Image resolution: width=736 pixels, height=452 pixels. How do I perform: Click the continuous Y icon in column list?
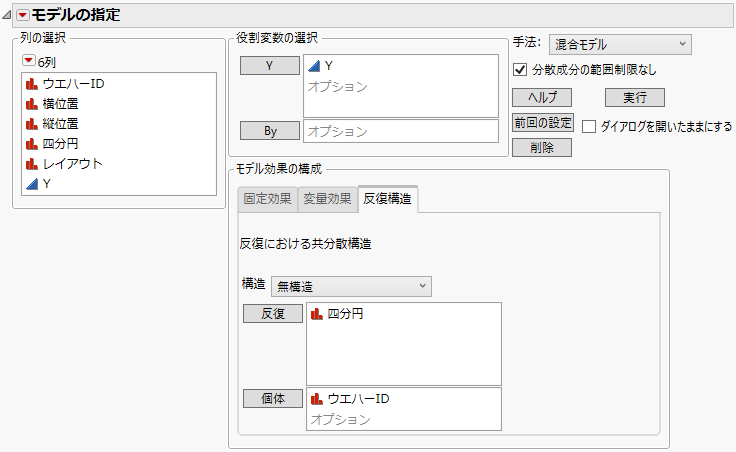pyautogui.click(x=32, y=183)
